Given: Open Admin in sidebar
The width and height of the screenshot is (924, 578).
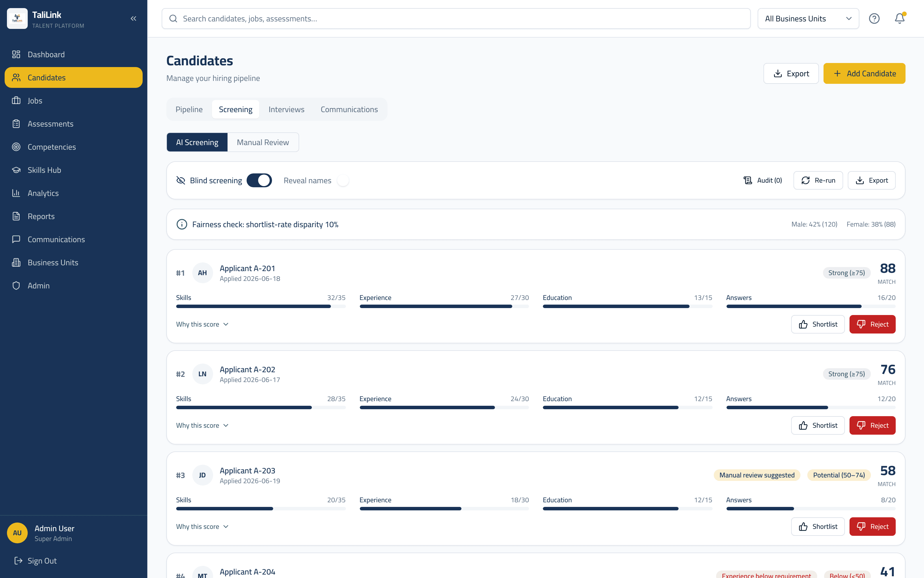Looking at the screenshot, I should [73, 286].
